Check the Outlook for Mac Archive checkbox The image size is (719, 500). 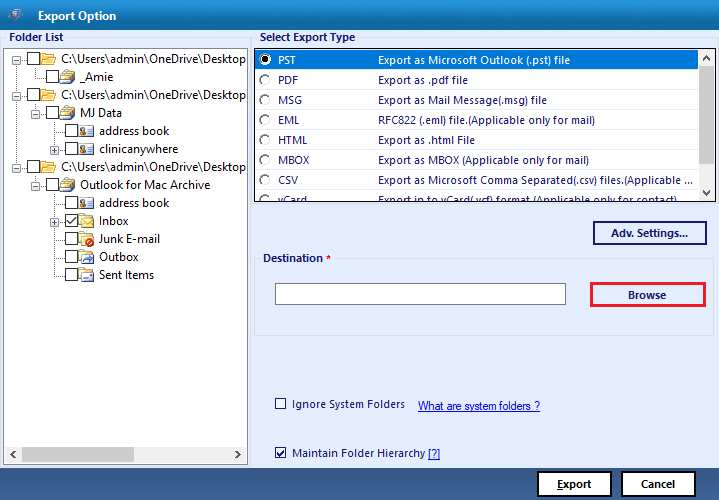tap(52, 184)
